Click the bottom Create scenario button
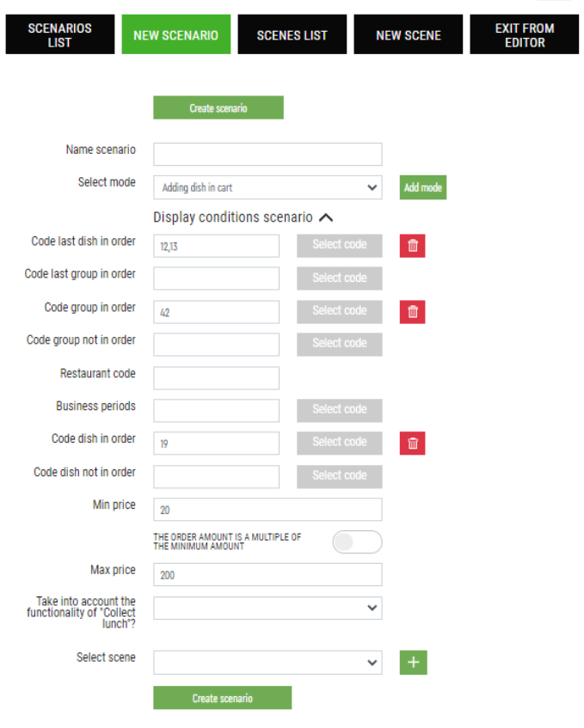 [223, 698]
